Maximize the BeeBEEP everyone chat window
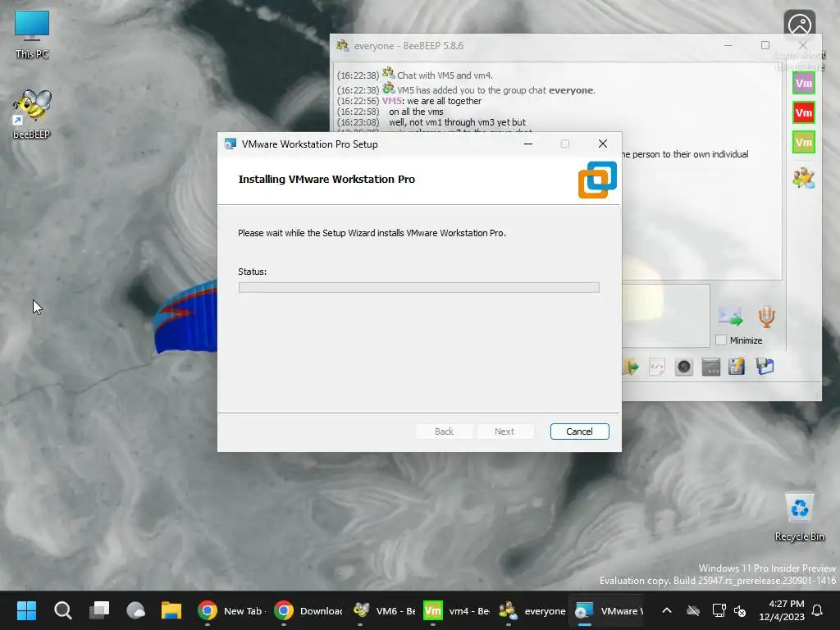The image size is (840, 630). click(765, 46)
